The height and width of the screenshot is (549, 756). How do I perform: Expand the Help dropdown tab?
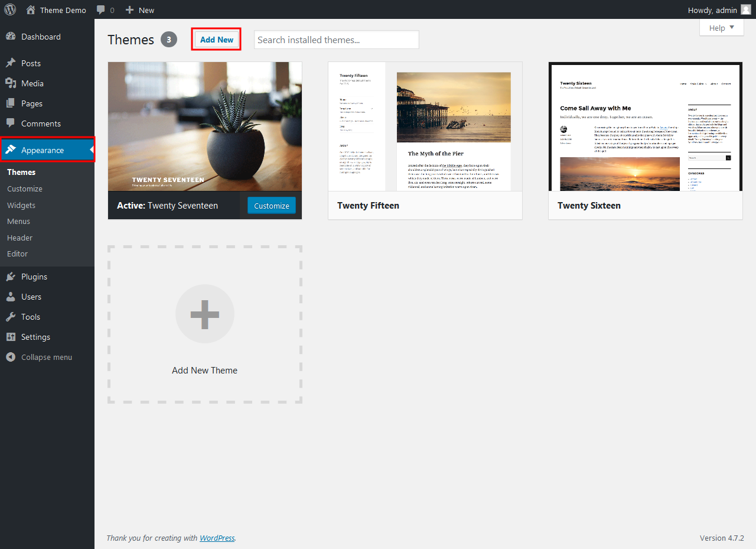722,28
